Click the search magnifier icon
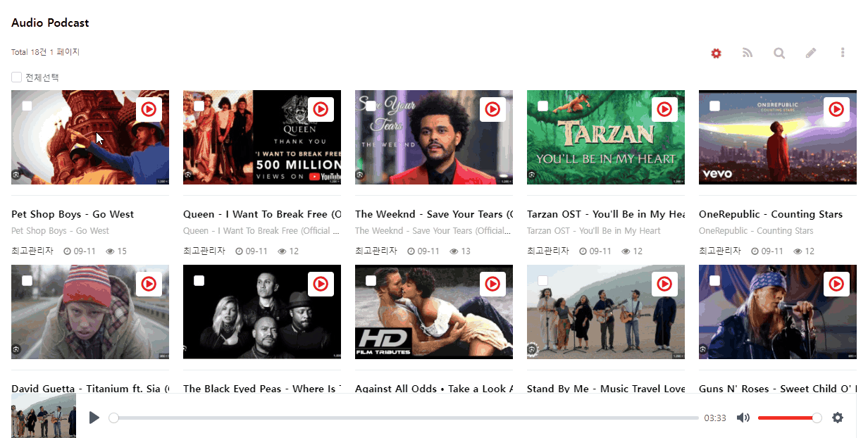868x438 pixels. (x=779, y=54)
